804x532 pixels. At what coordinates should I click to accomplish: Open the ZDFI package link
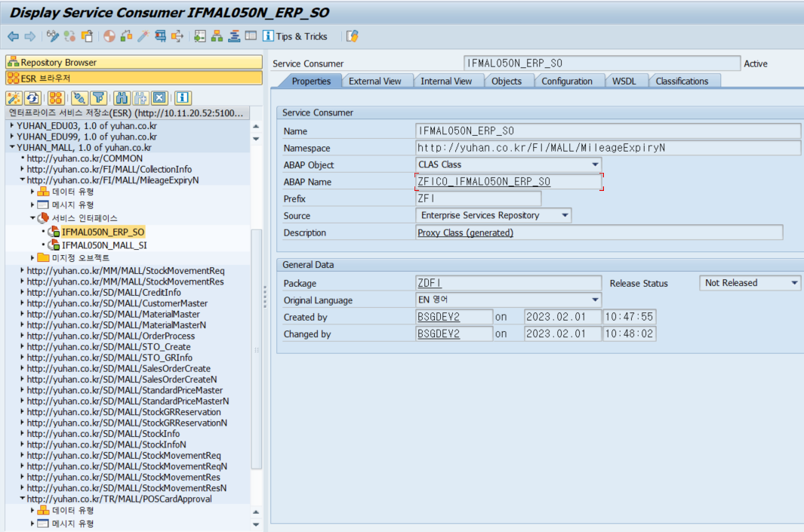click(x=429, y=283)
